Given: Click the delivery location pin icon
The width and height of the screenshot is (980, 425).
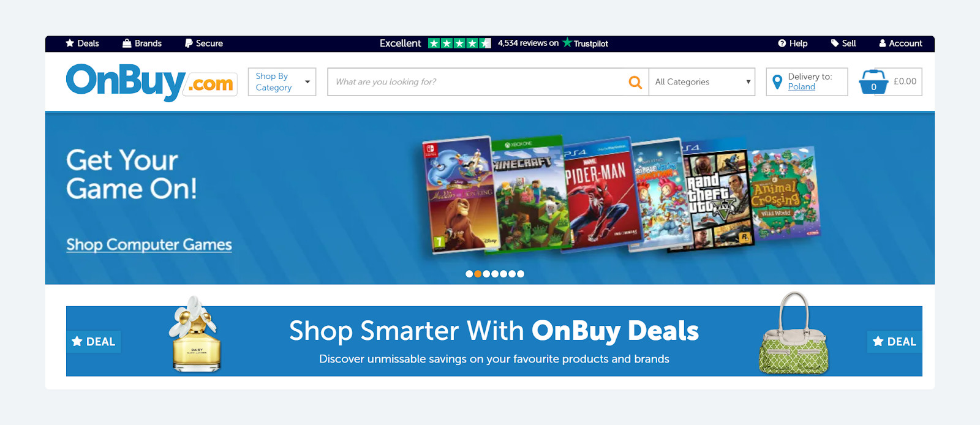Looking at the screenshot, I should 777,81.
